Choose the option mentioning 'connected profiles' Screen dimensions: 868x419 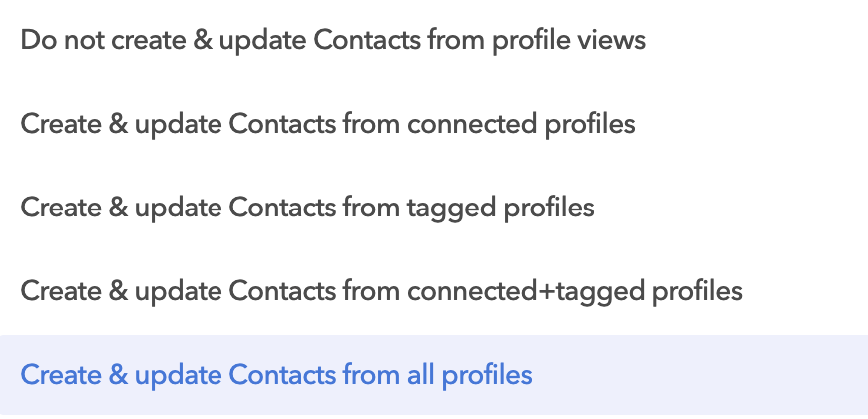coord(434,125)
